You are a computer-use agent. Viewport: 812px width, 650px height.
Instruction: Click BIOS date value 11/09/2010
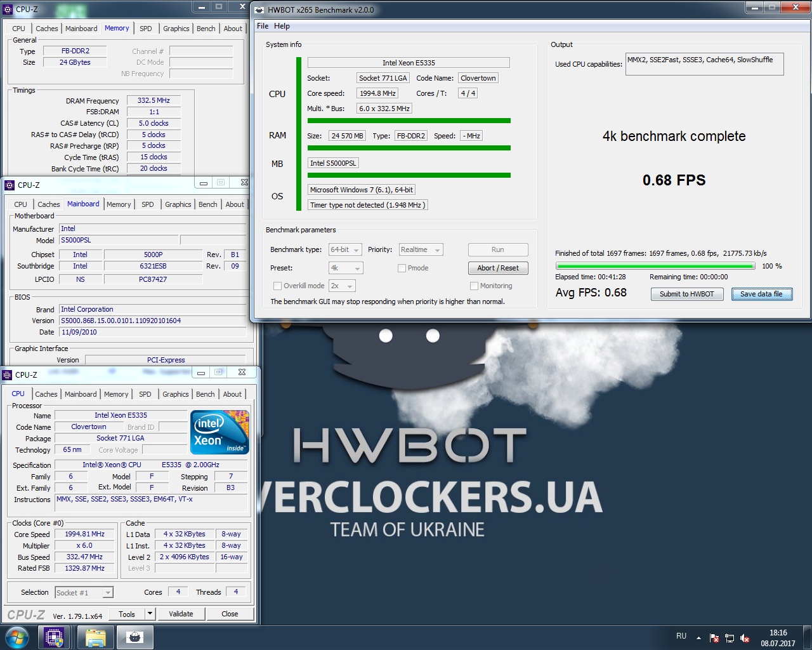[x=152, y=332]
